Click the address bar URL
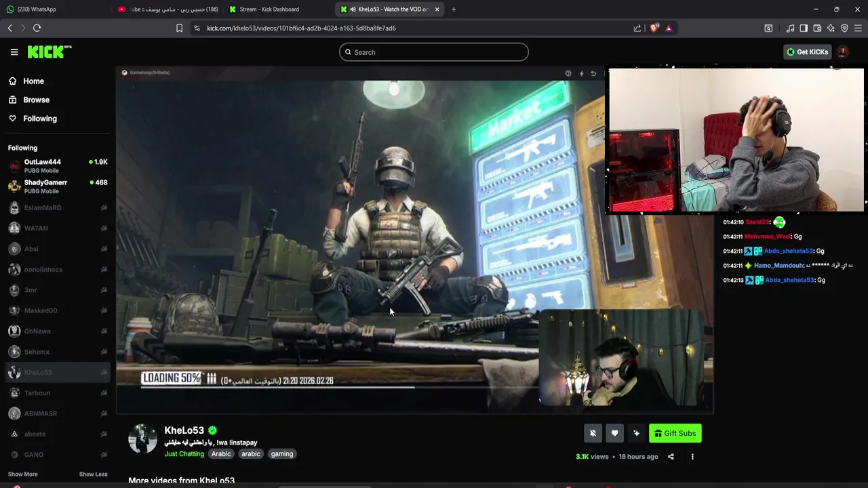Viewport: 868px width, 488px height. pos(301,28)
